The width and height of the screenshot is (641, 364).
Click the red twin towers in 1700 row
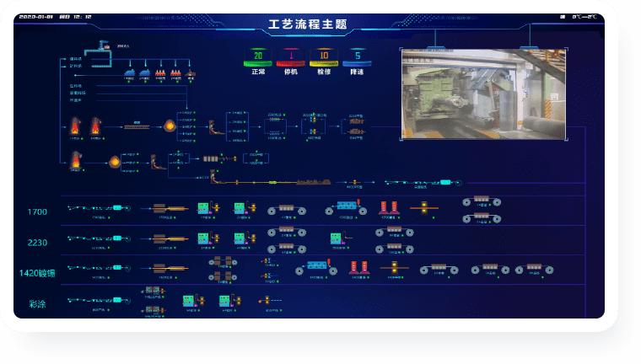click(389, 207)
